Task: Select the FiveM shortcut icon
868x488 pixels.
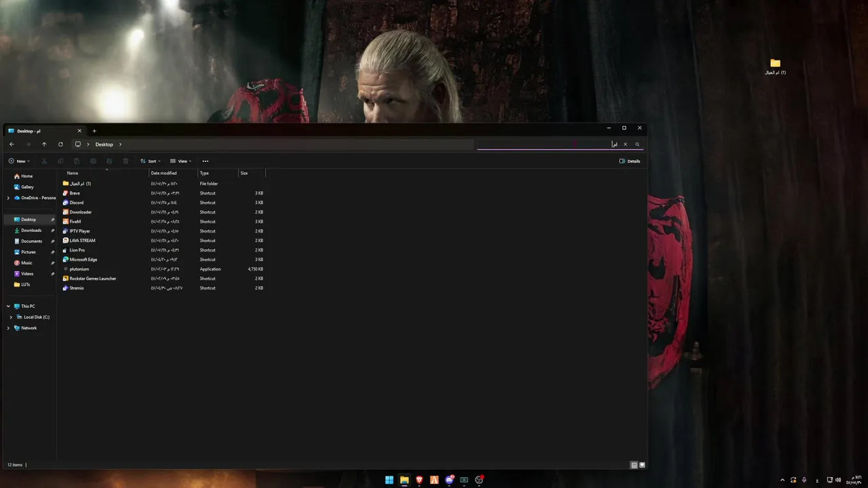Action: 66,222
